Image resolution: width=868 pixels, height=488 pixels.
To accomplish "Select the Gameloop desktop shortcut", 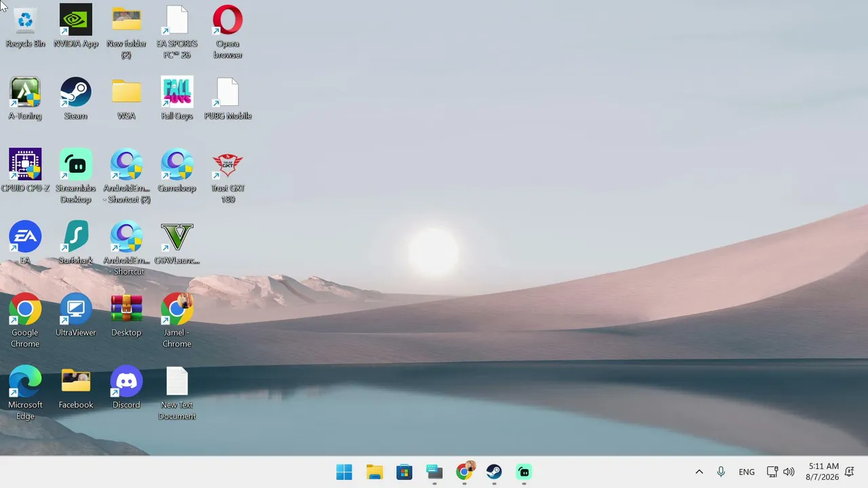I will [x=177, y=171].
